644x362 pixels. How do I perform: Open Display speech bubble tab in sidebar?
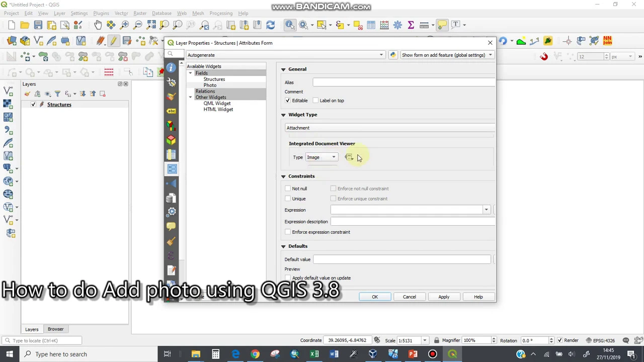(171, 226)
